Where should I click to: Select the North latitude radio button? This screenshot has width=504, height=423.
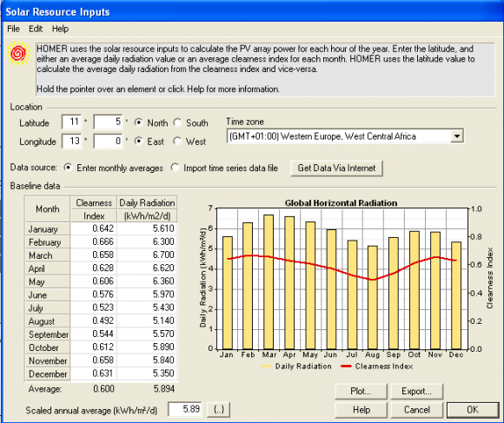point(138,122)
